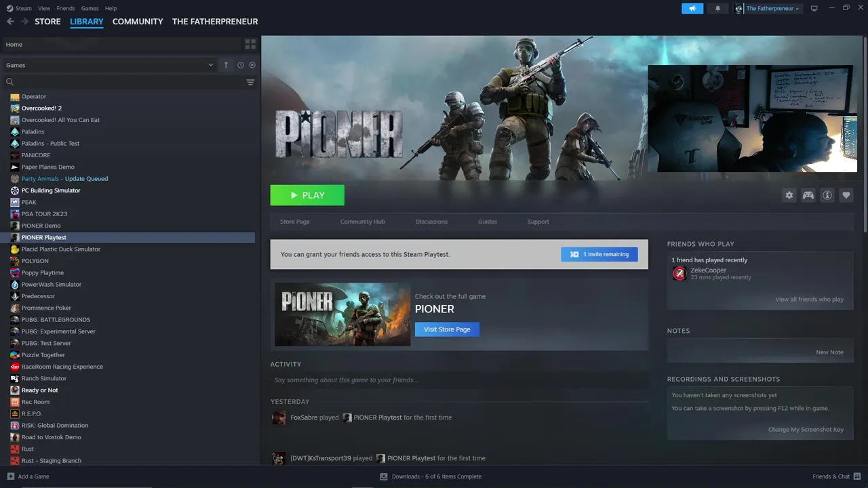868x488 pixels.
Task: Click ZekeCooper's friend avatar
Action: (679, 273)
